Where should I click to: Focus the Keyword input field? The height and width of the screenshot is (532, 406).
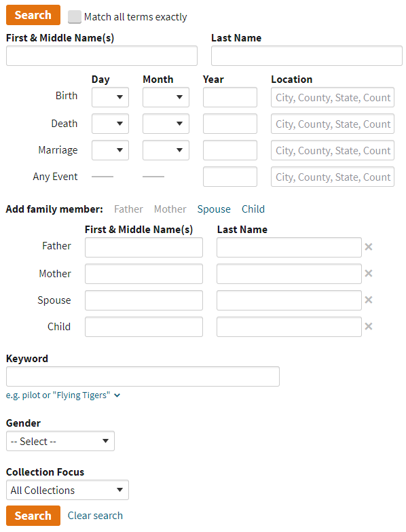(x=143, y=376)
